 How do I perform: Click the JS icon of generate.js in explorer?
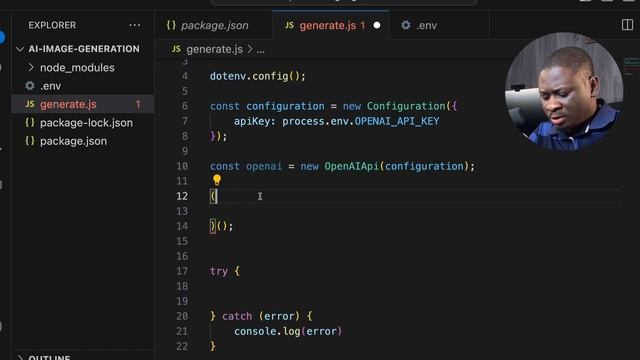point(30,104)
